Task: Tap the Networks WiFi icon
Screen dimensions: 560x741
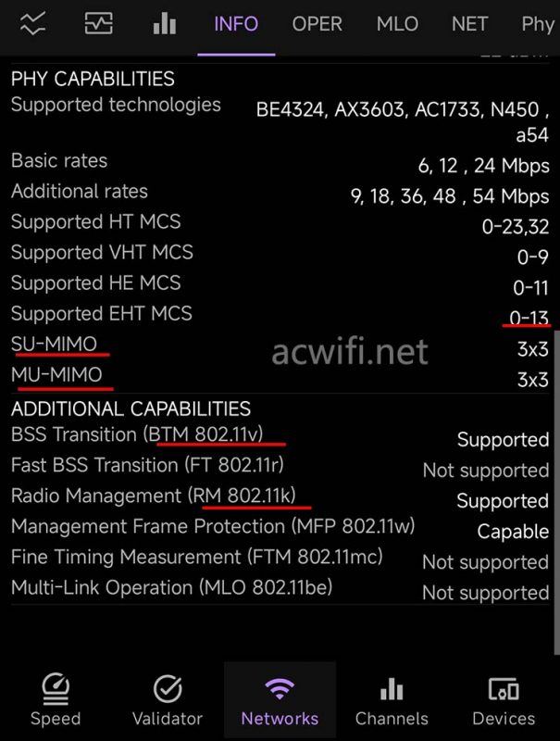Action: coord(280,689)
